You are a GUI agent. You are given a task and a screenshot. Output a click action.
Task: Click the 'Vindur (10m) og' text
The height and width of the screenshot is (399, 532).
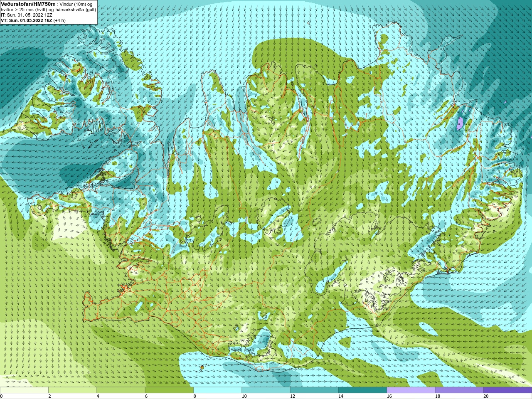[76, 4]
